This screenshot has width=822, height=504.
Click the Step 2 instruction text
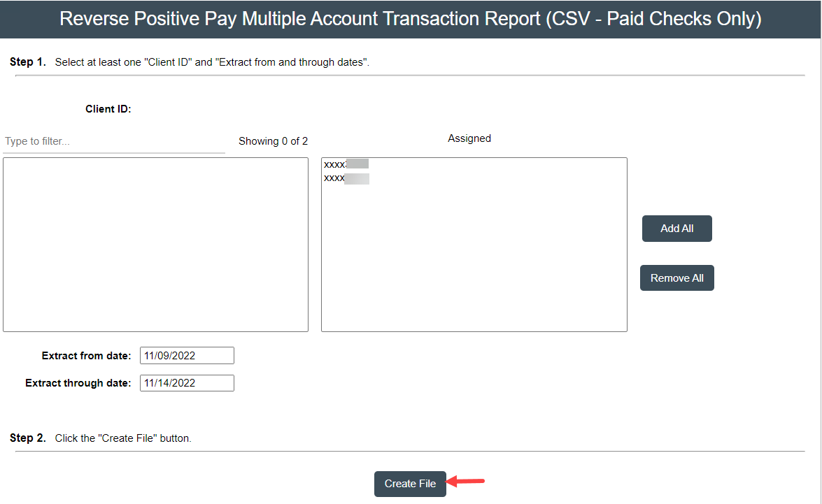click(x=123, y=438)
